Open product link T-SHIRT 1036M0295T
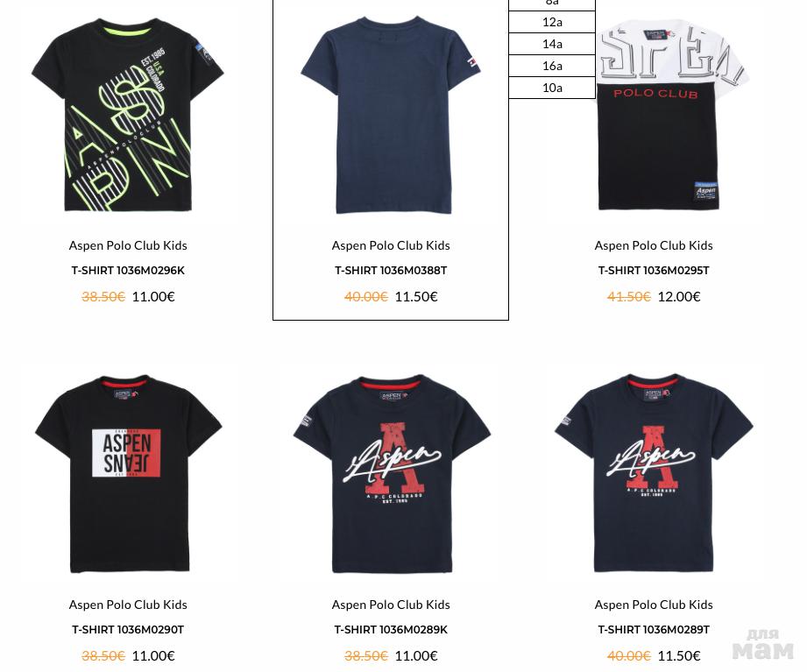 (x=654, y=270)
